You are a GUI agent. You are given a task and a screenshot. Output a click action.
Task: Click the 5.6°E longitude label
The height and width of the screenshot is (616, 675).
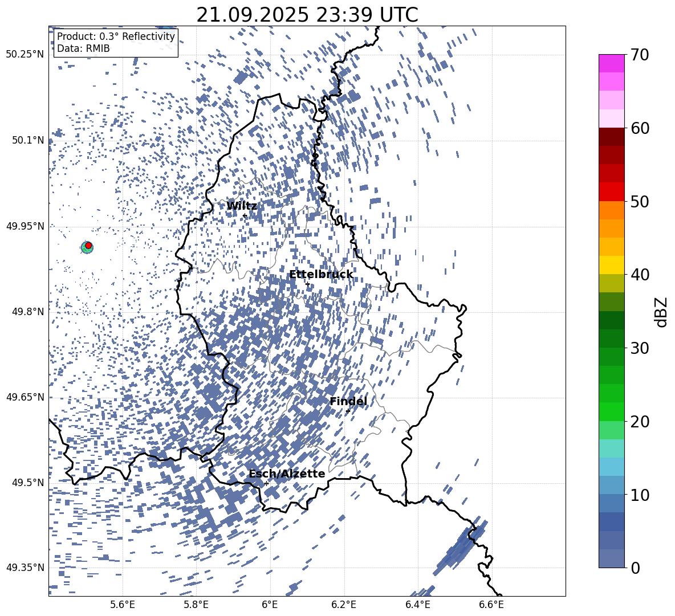[x=123, y=605]
